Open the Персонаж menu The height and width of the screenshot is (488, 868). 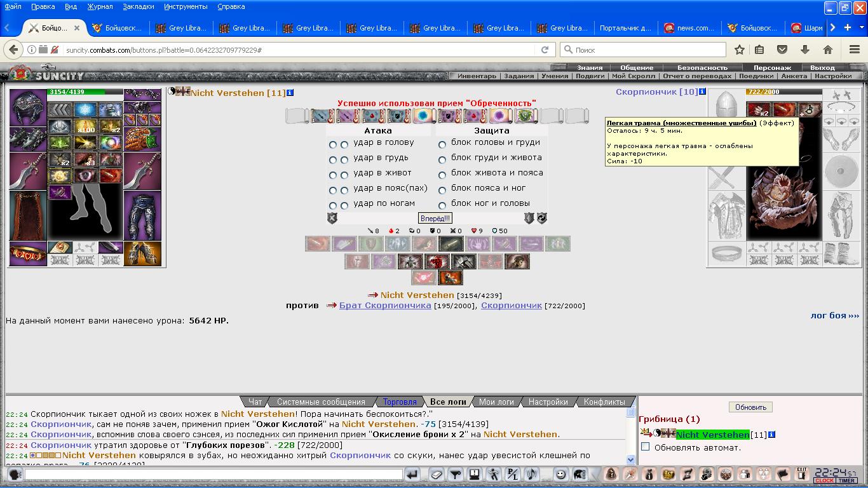click(x=772, y=67)
